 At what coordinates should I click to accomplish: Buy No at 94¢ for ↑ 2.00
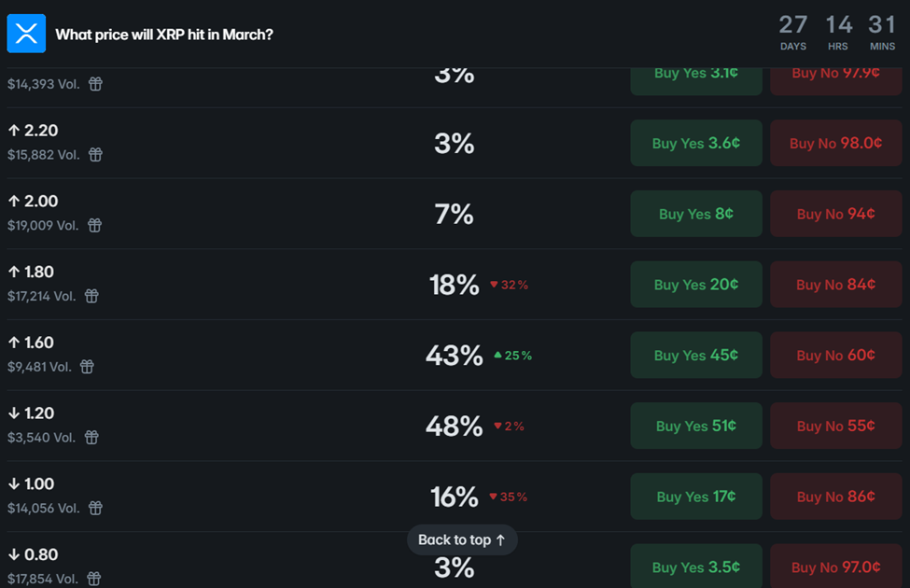click(835, 214)
